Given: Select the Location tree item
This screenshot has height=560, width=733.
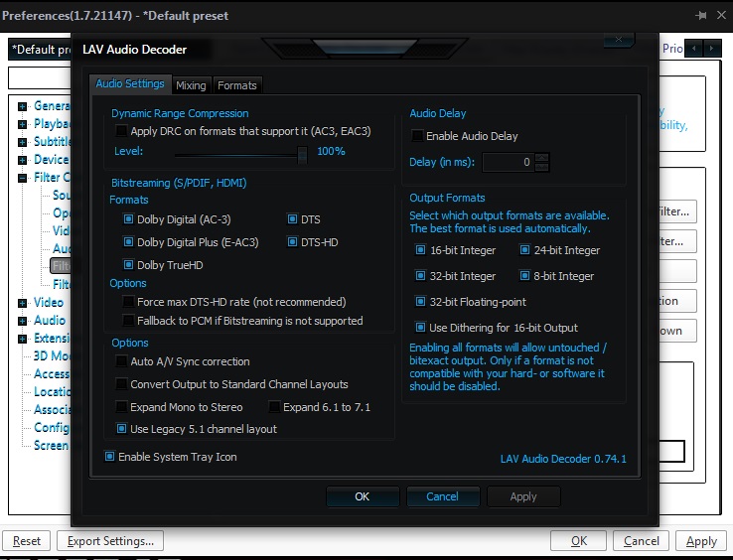Looking at the screenshot, I should (52, 391).
